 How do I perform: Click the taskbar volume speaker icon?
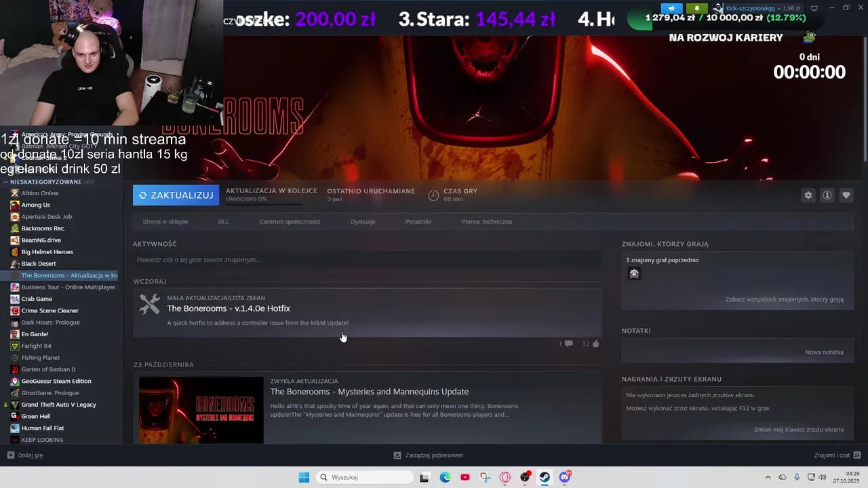823,477
